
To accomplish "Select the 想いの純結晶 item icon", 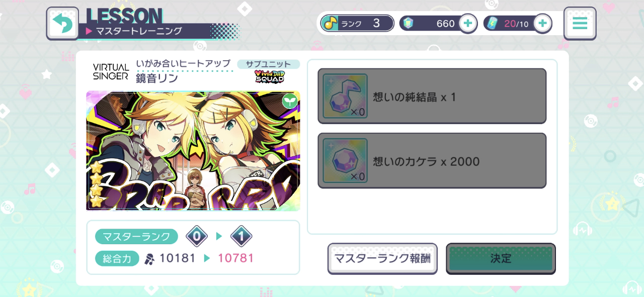I will 345,96.
